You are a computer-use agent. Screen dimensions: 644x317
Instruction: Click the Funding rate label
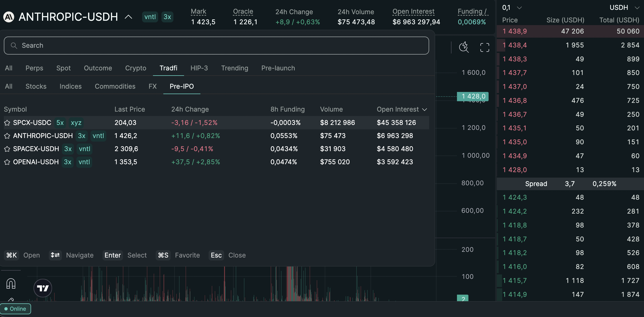coord(472,11)
